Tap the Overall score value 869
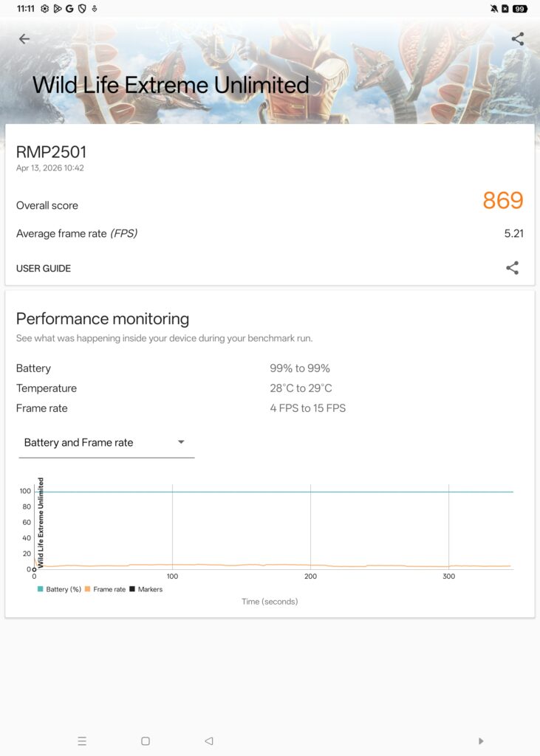The image size is (540, 756). (x=505, y=201)
